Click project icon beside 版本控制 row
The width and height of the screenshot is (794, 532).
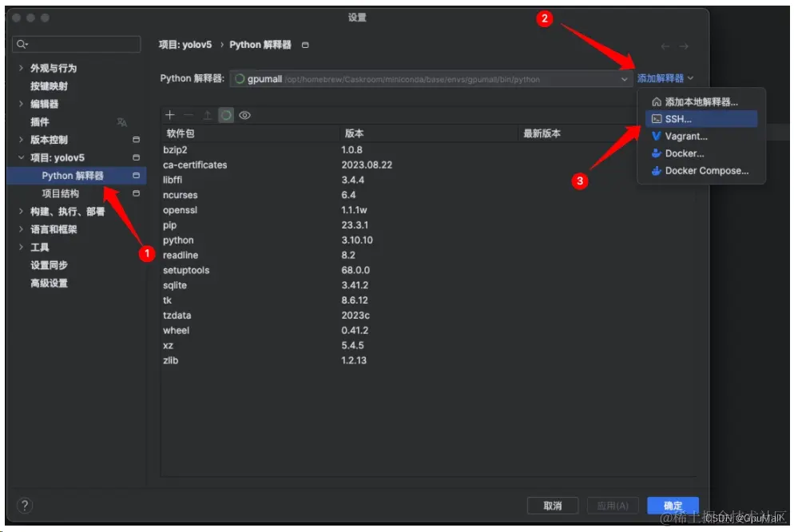pos(137,139)
